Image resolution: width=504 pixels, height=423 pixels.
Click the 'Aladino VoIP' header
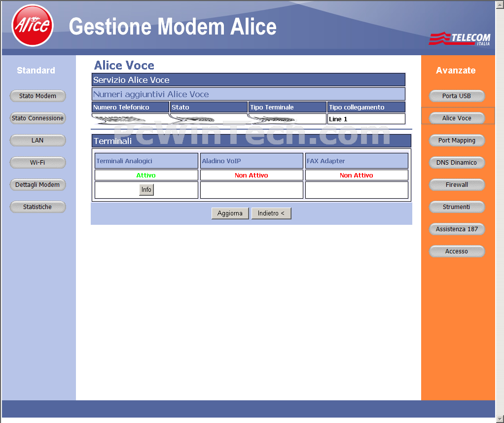pos(252,161)
